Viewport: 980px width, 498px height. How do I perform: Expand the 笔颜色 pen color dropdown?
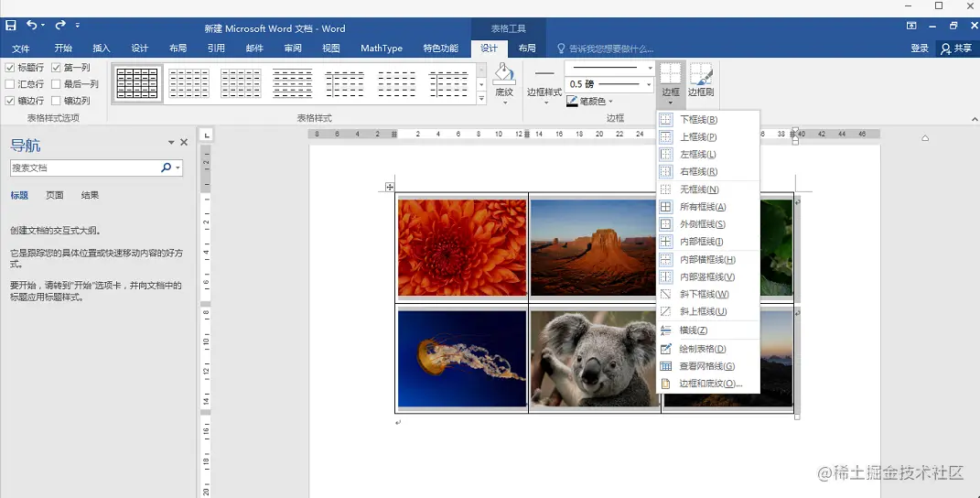coord(610,102)
